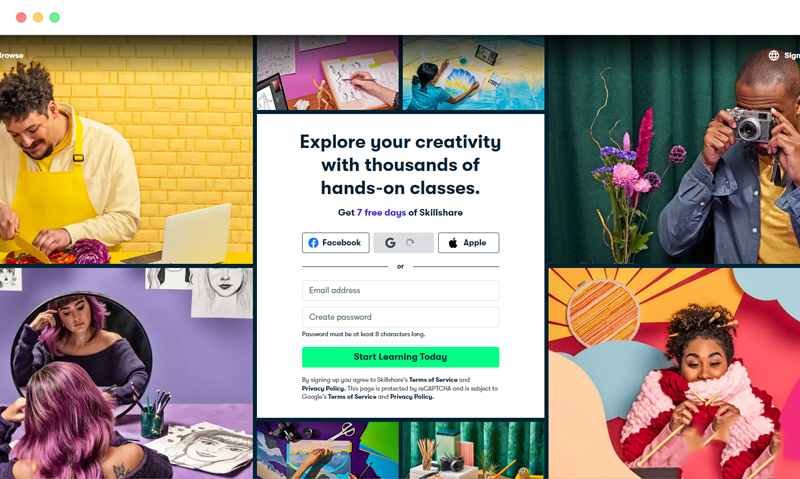Click the Facebook logo icon
Image resolution: width=800 pixels, height=479 pixels.
click(x=313, y=243)
